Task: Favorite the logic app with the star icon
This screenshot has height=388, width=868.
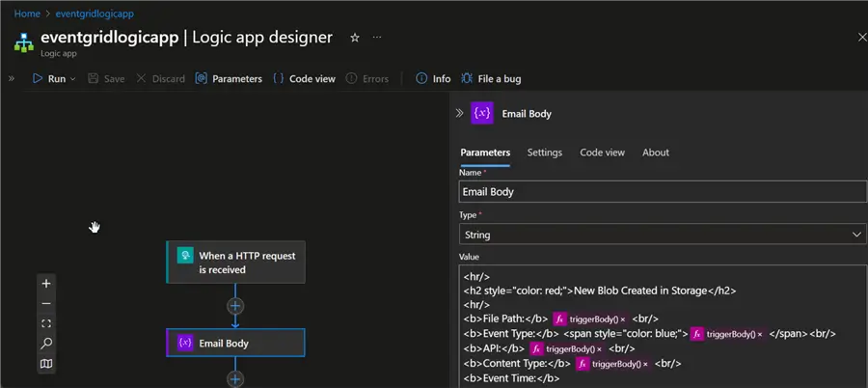Action: pos(355,38)
